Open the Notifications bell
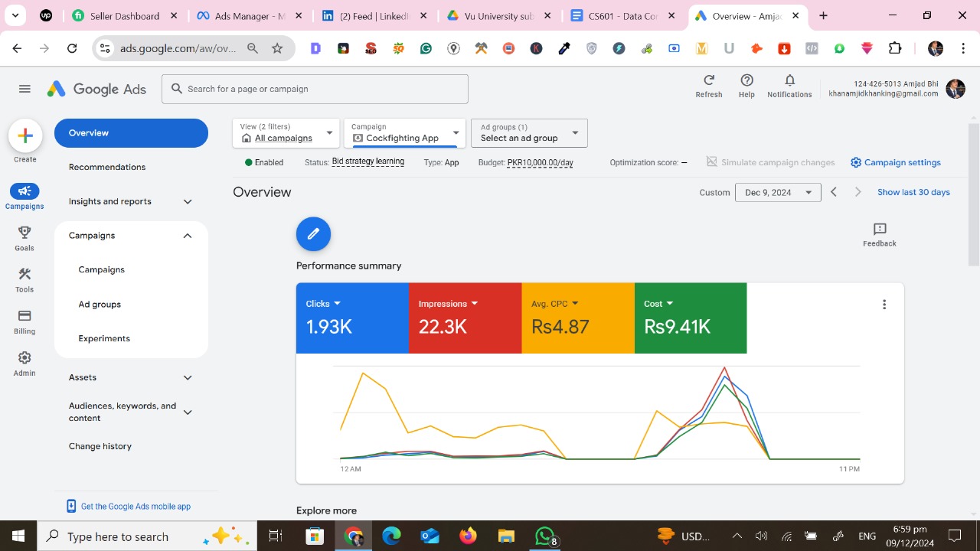The height and width of the screenshot is (551, 980). tap(789, 81)
